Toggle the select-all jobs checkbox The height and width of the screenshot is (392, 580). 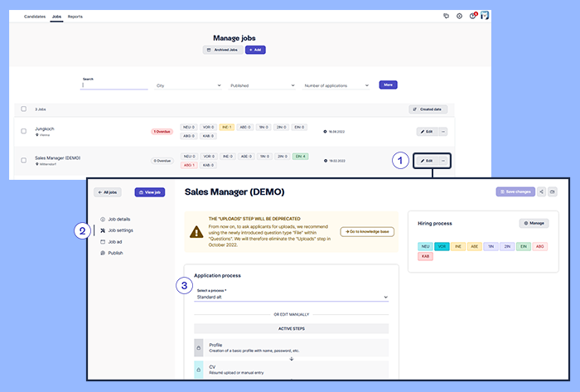pos(23,109)
